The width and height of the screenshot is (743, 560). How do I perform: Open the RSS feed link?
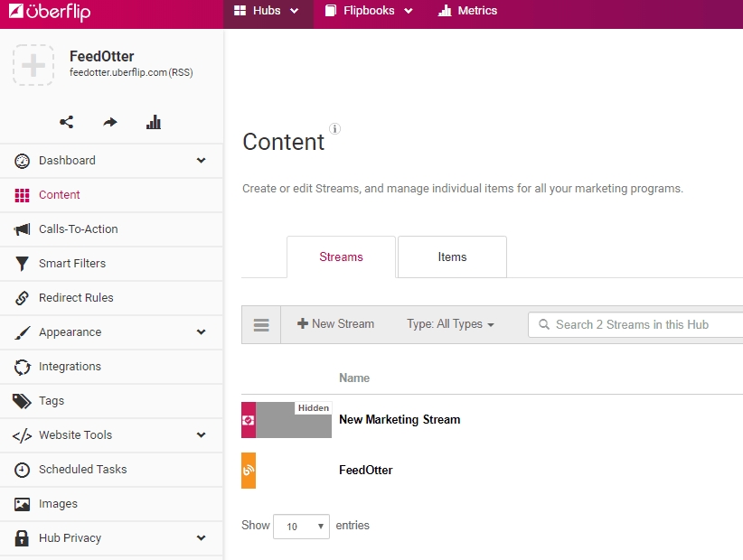point(181,72)
